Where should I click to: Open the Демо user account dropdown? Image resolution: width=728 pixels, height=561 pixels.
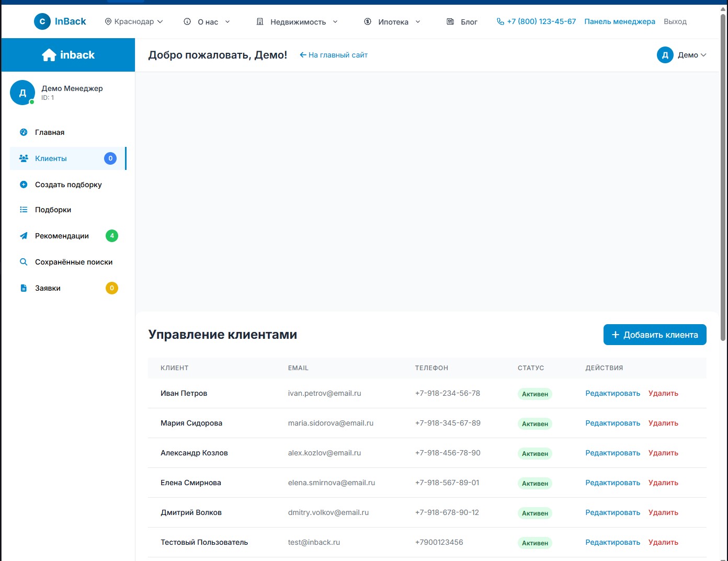[682, 55]
